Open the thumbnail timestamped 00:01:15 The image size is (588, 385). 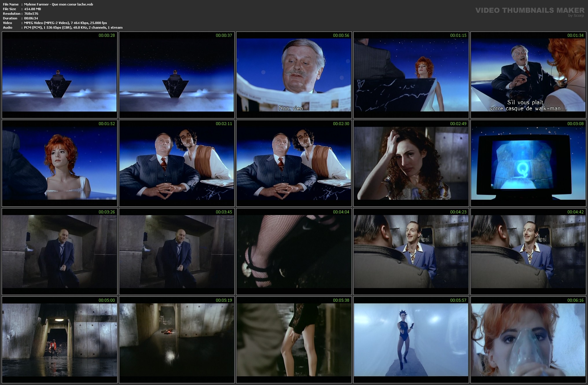click(411, 75)
